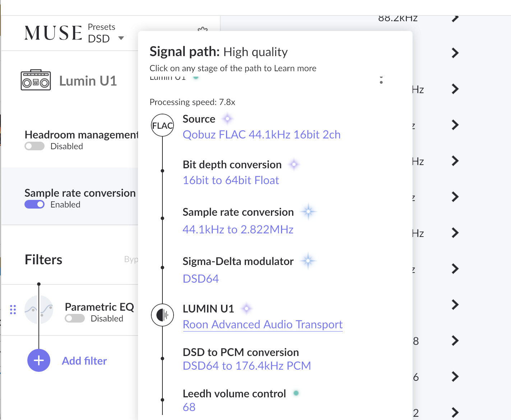The height and width of the screenshot is (420, 511).
Task: Click the LUMIN U1 speaker device icon
Action: point(162,315)
